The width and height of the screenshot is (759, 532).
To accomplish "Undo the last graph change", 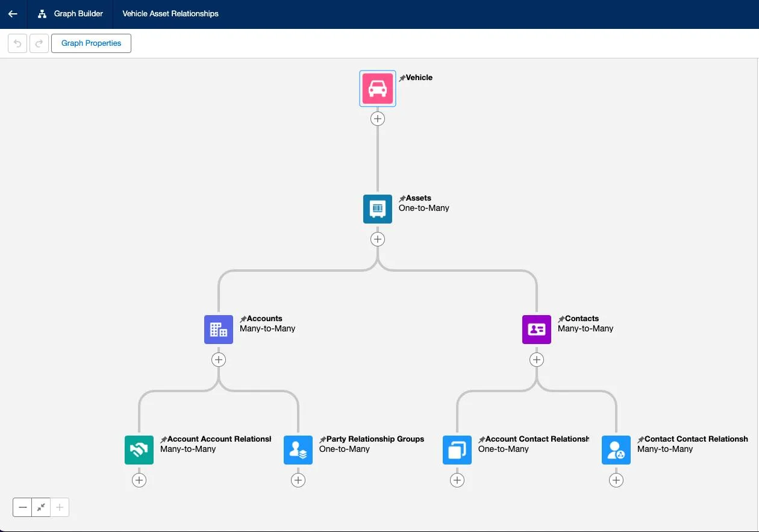I will tap(17, 43).
